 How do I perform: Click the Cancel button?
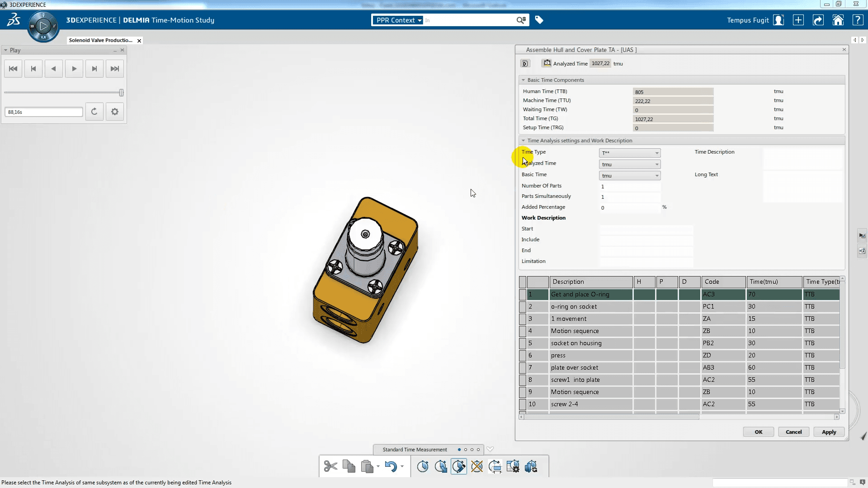click(793, 432)
